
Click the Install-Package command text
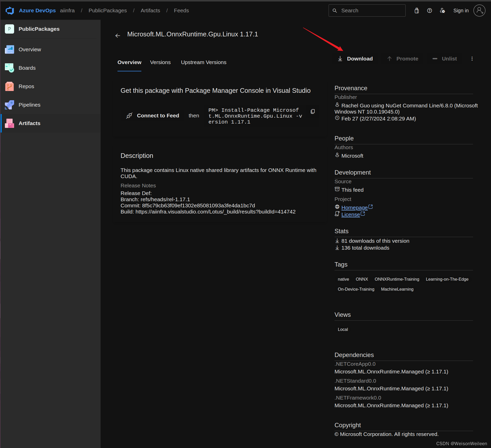255,116
